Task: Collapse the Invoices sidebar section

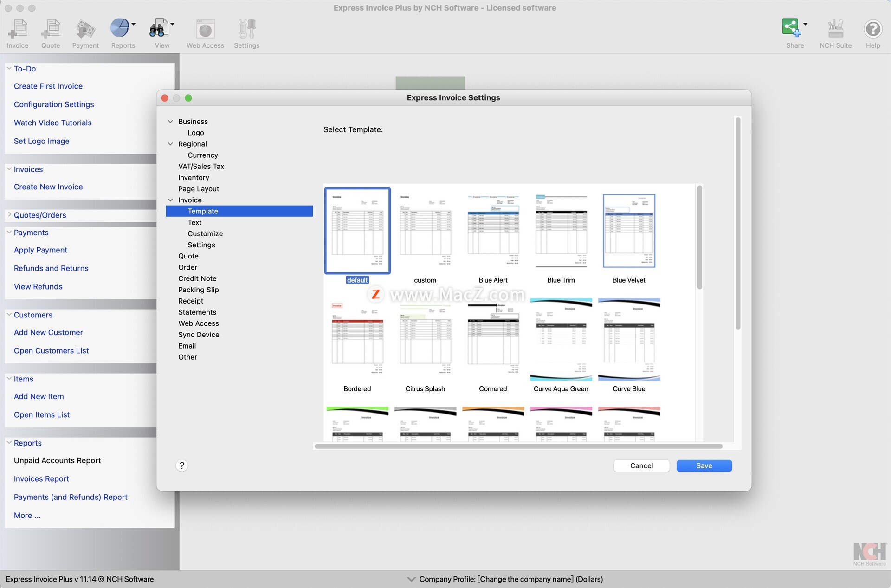Action: [9, 169]
